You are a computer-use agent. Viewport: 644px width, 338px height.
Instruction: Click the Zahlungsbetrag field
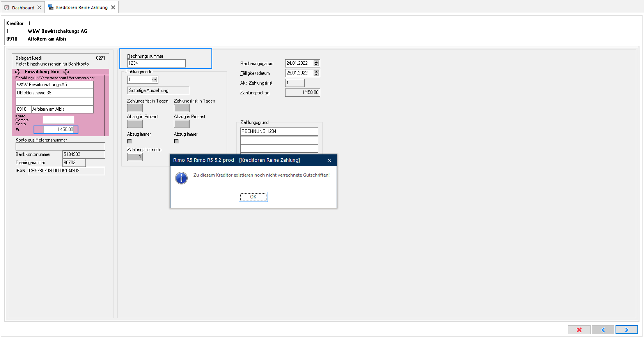(303, 92)
